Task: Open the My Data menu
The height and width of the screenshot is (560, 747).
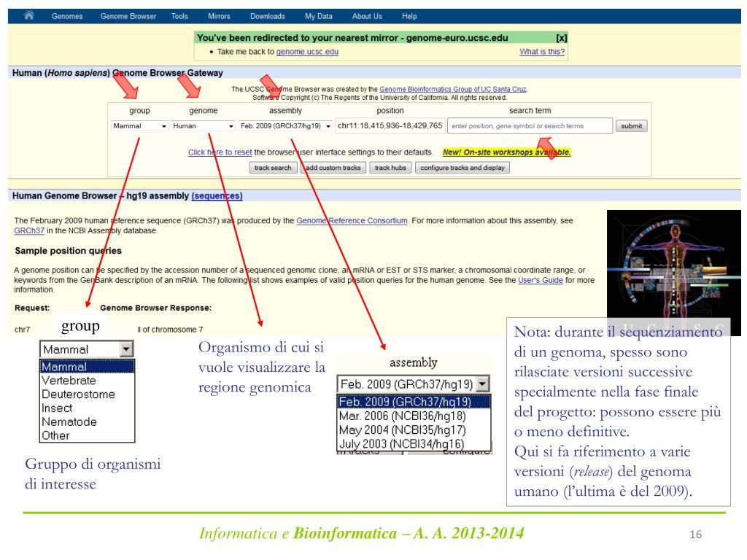Action: pyautogui.click(x=319, y=16)
